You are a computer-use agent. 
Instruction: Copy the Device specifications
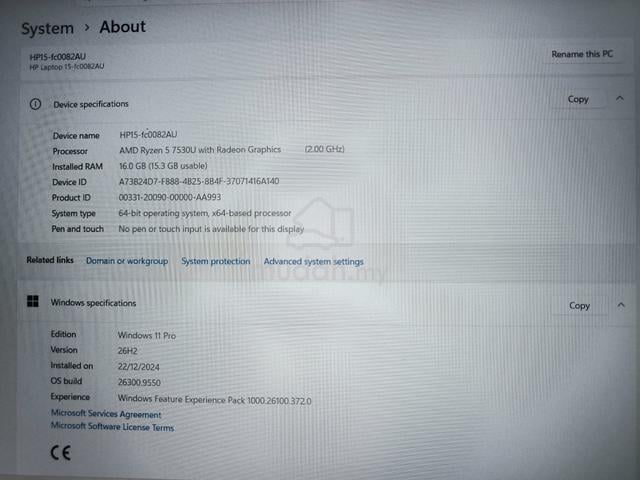[x=578, y=99]
